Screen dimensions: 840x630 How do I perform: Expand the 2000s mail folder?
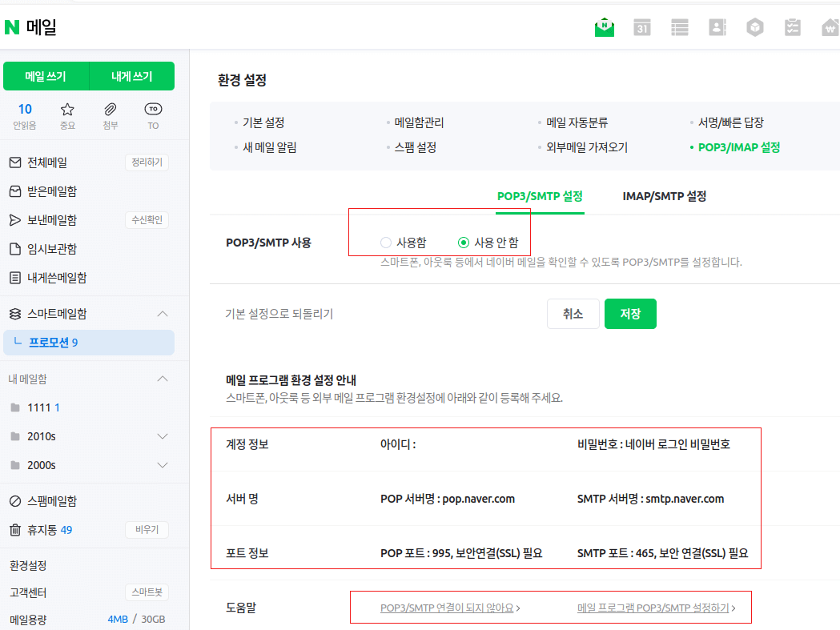(163, 465)
